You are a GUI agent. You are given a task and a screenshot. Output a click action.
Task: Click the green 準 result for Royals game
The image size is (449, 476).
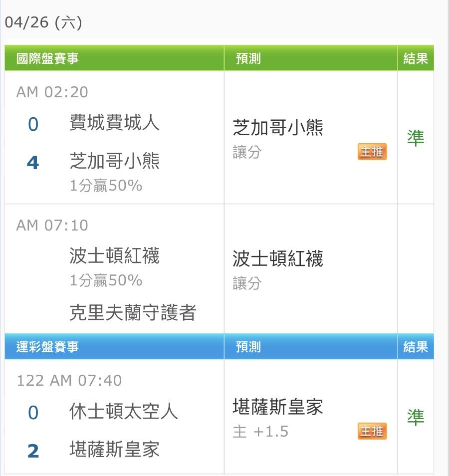tap(415, 417)
